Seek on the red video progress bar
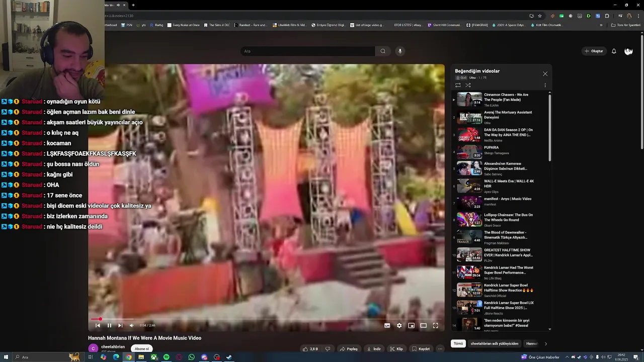644x362 pixels. [267, 319]
